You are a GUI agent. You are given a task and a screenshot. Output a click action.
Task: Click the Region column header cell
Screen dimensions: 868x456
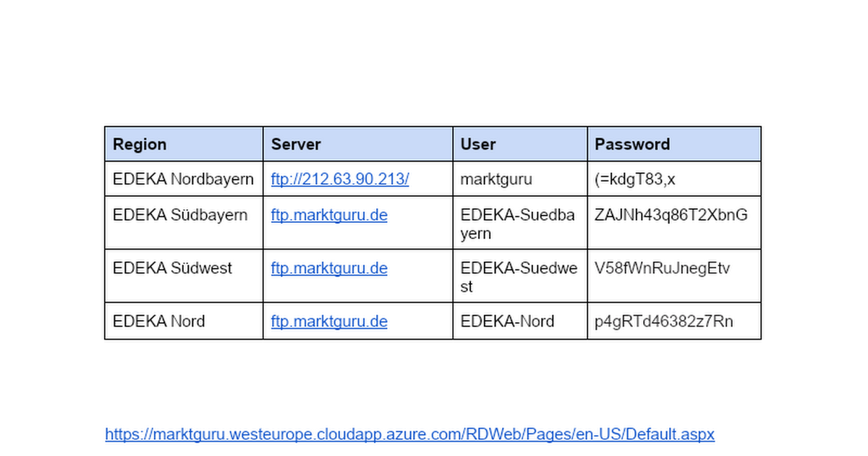184,144
